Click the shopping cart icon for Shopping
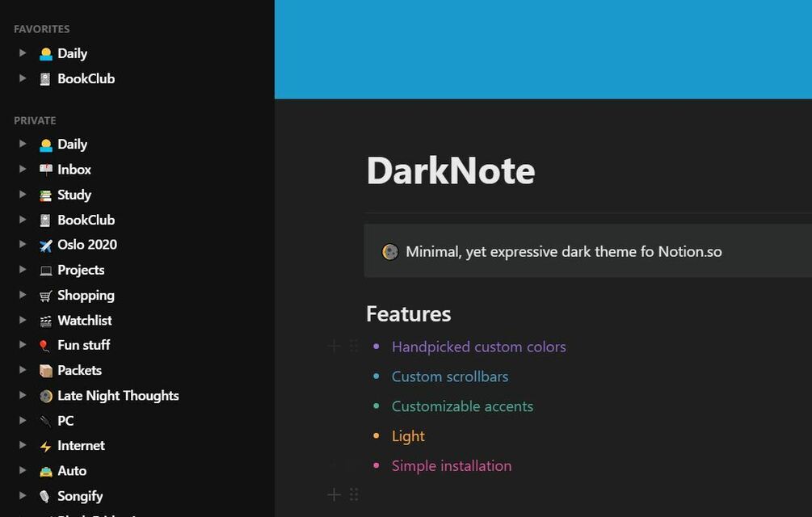Viewport: 812px width, 517px height. 46,296
